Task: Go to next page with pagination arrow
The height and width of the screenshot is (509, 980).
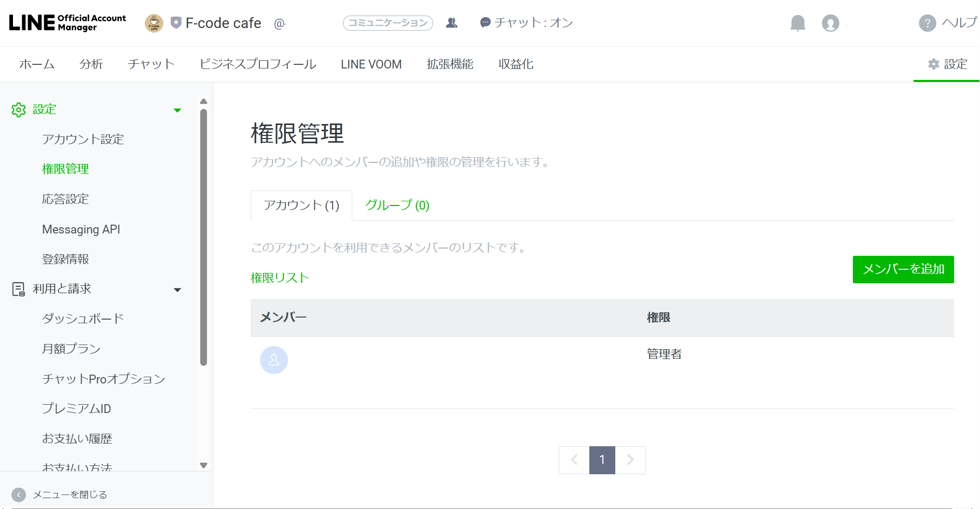Action: (630, 460)
